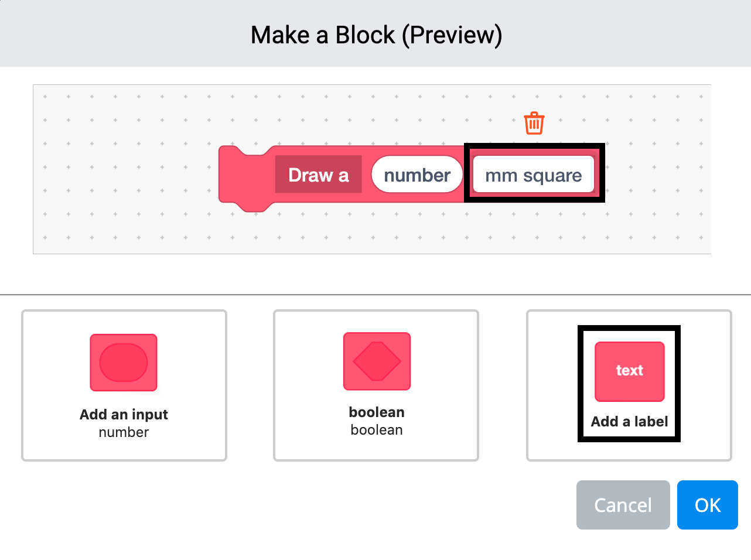This screenshot has height=560, width=751.
Task: Click the 'Draw a' label on the block
Action: (x=318, y=174)
